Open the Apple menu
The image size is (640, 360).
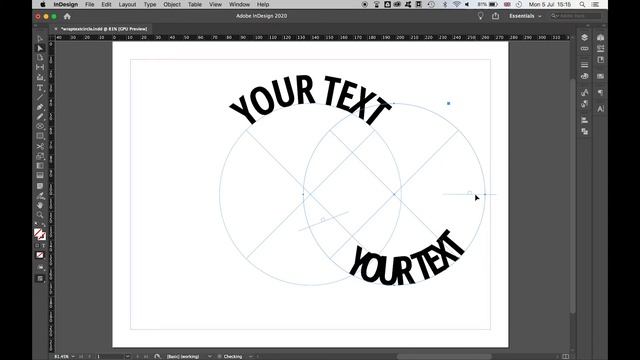43,4
